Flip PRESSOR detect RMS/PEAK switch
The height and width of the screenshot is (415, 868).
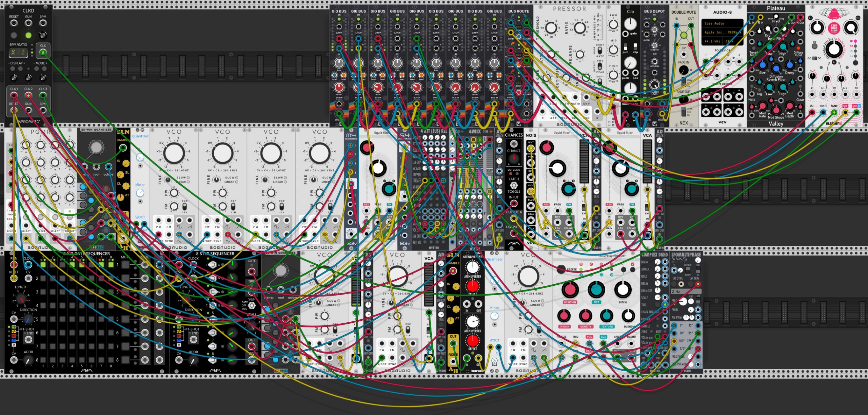600,67
